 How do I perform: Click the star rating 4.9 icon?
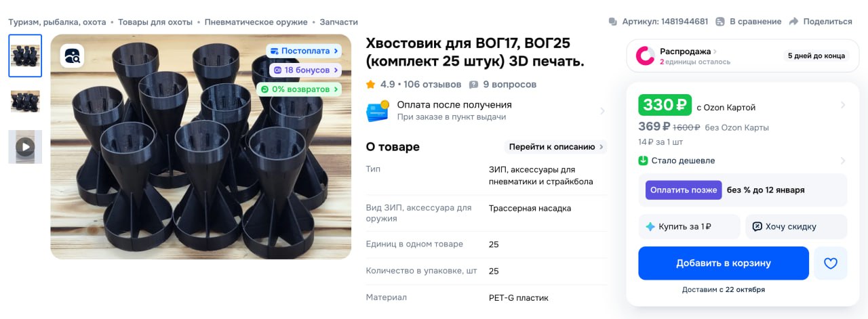tap(371, 85)
